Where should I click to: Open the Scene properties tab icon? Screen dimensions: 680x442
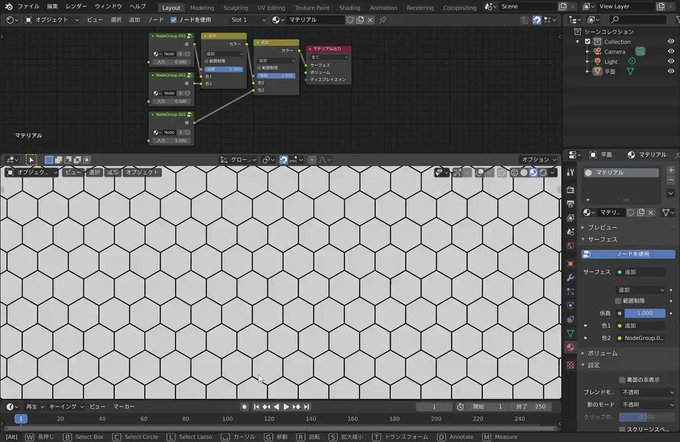(x=571, y=232)
